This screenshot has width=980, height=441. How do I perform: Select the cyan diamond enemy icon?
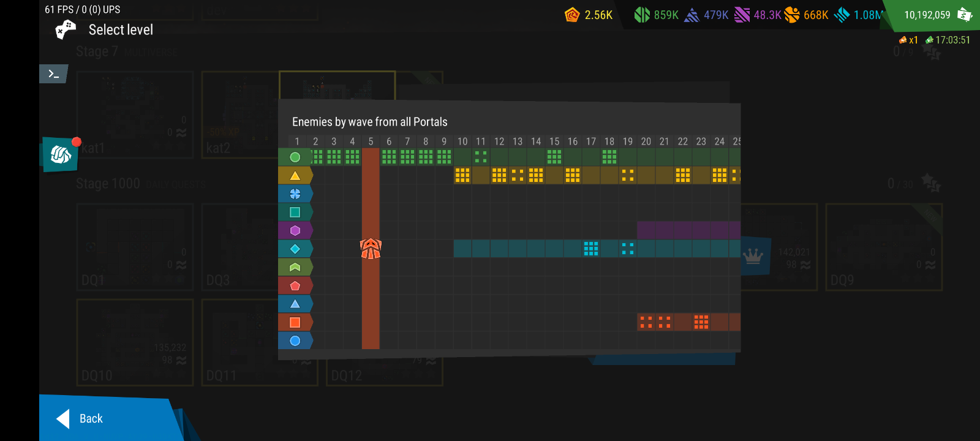(295, 249)
